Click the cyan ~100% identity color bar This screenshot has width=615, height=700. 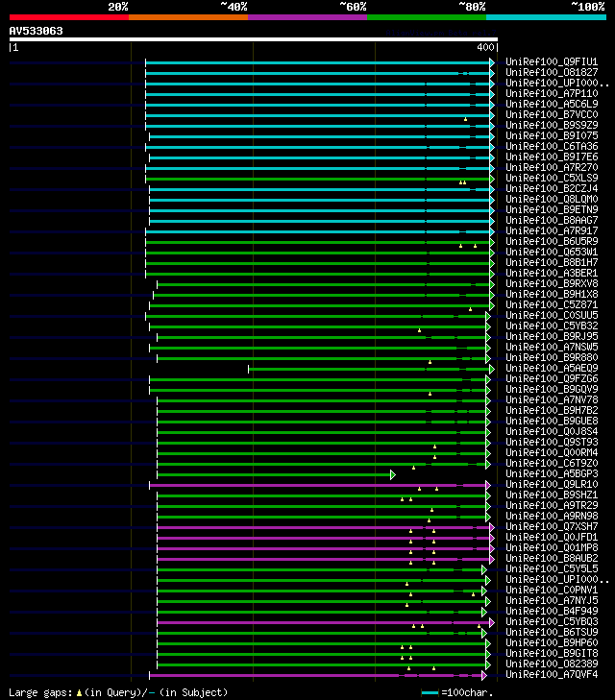tap(546, 17)
